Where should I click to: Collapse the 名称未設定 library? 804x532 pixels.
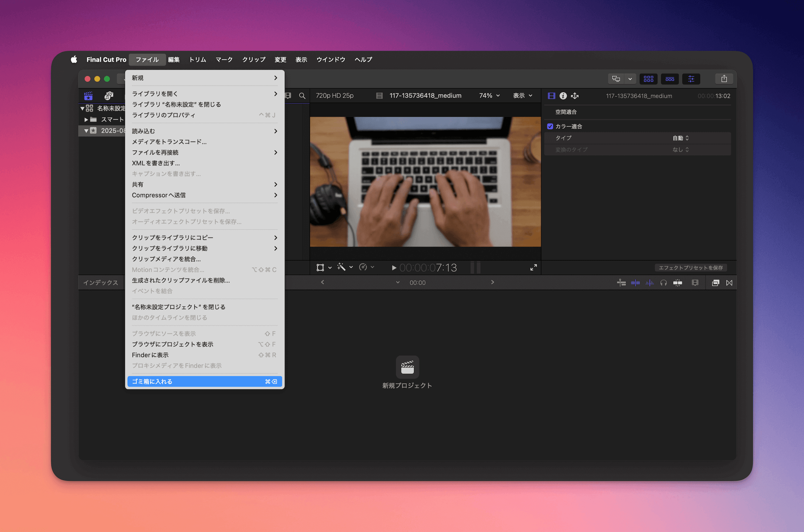[82, 109]
